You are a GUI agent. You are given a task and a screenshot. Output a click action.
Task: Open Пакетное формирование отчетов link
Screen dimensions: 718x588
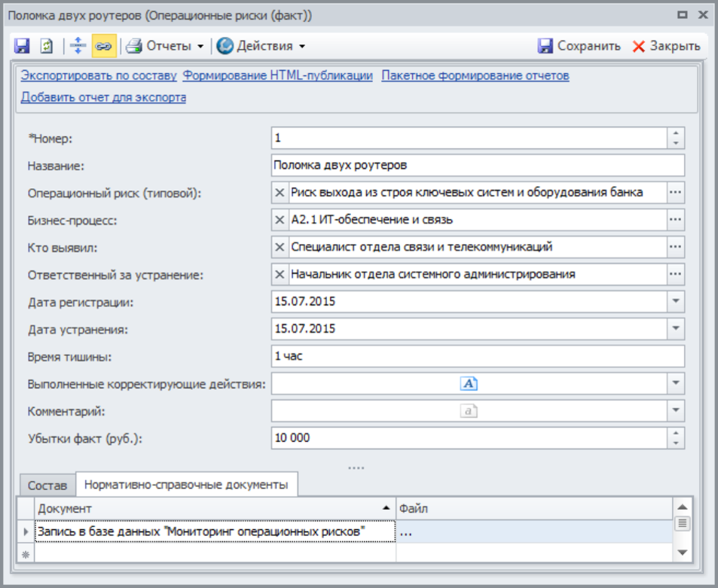click(475, 75)
